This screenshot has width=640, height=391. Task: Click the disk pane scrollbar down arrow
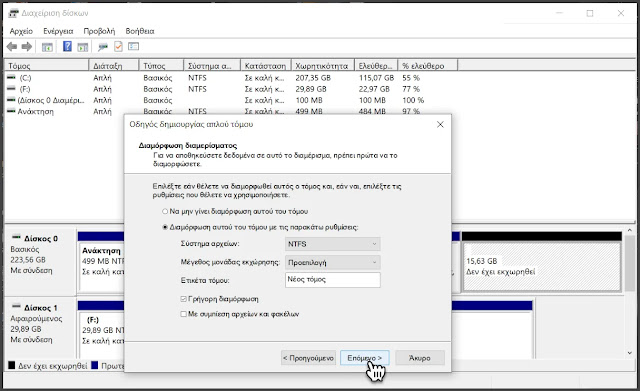pos(629,353)
